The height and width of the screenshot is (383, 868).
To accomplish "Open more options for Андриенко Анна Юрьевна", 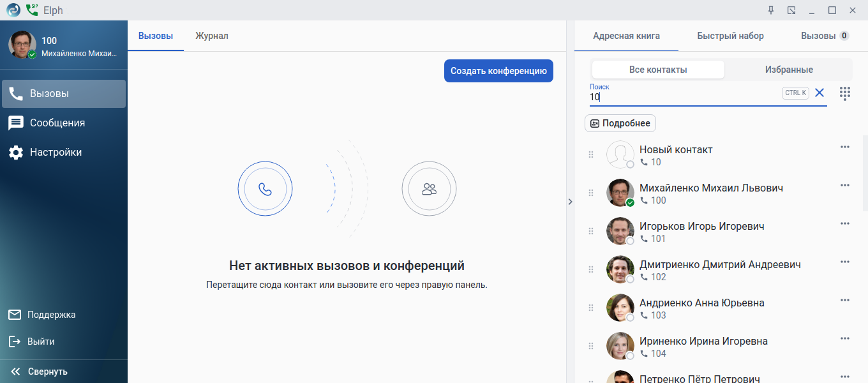I will pyautogui.click(x=845, y=300).
